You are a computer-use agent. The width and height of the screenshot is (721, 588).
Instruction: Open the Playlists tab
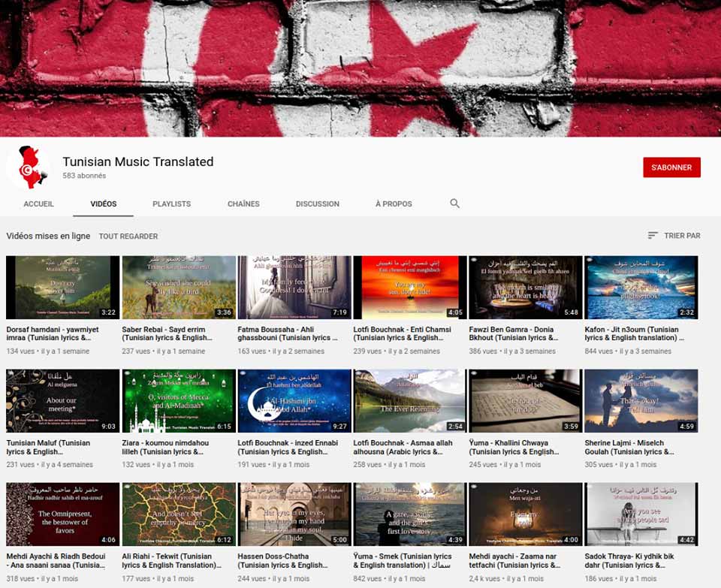(171, 204)
